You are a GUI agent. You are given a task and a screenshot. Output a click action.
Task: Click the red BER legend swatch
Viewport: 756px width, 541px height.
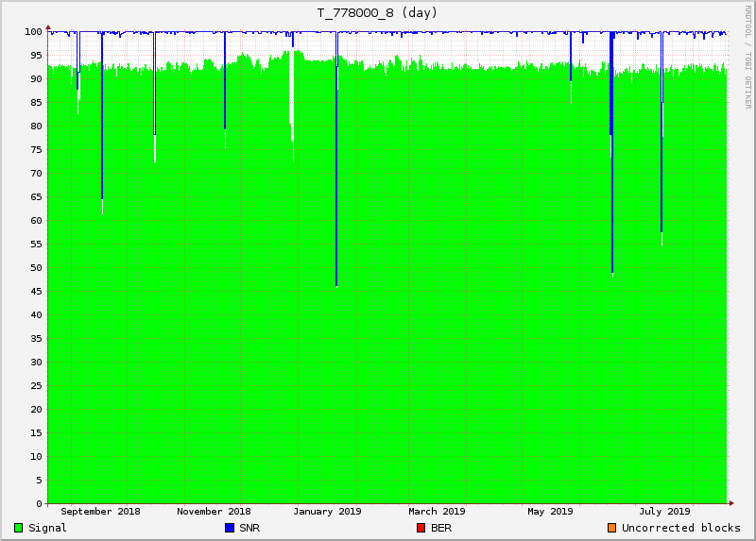pos(421,528)
